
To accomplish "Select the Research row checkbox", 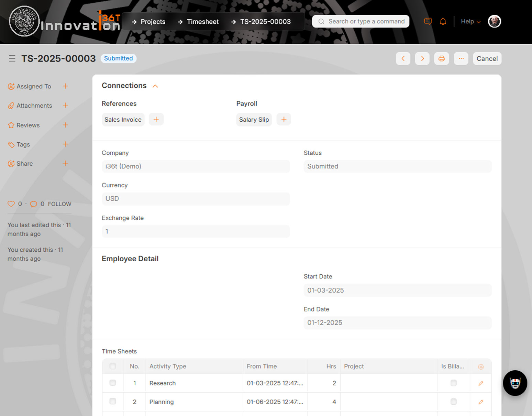I will [x=113, y=383].
